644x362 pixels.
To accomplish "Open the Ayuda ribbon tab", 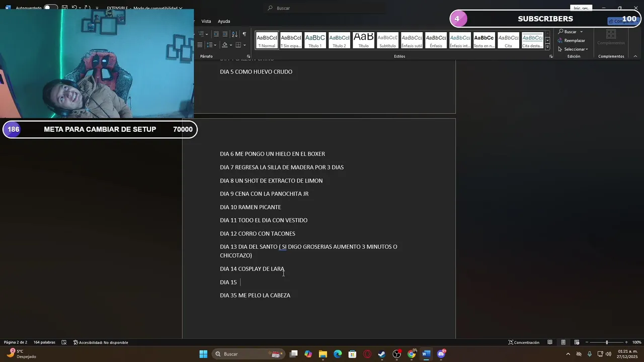I will (x=224, y=21).
